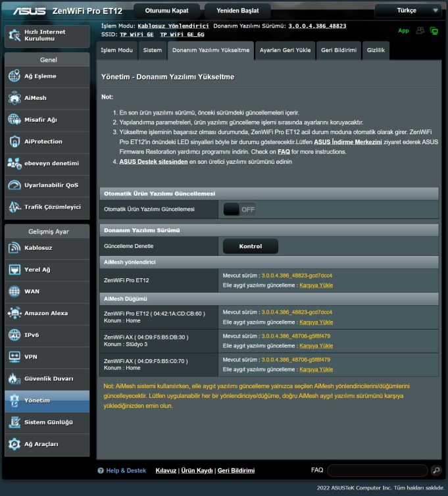Click the Yerel Ağ icon
This screenshot has height=496, width=448.
pos(14,270)
